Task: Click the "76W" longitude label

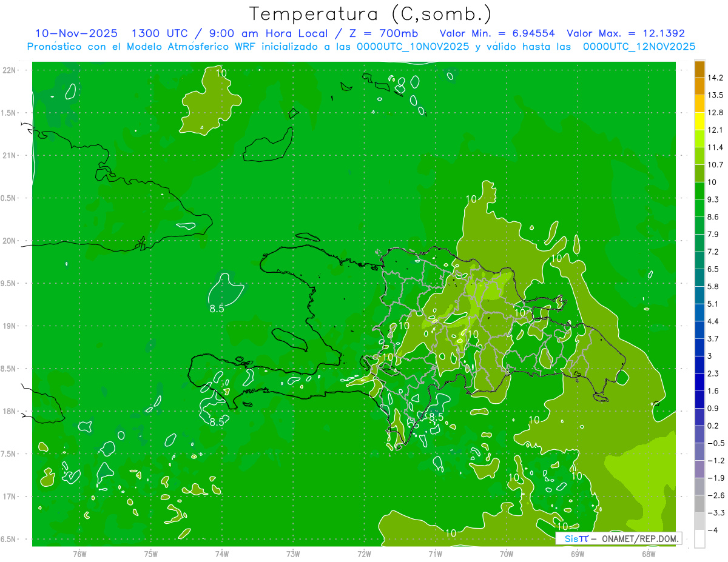Action: [79, 554]
